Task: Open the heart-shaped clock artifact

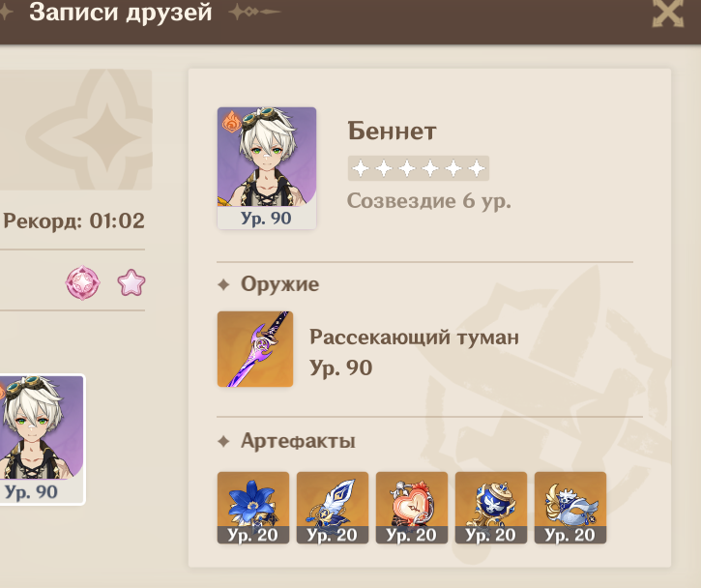Action: pos(412,508)
